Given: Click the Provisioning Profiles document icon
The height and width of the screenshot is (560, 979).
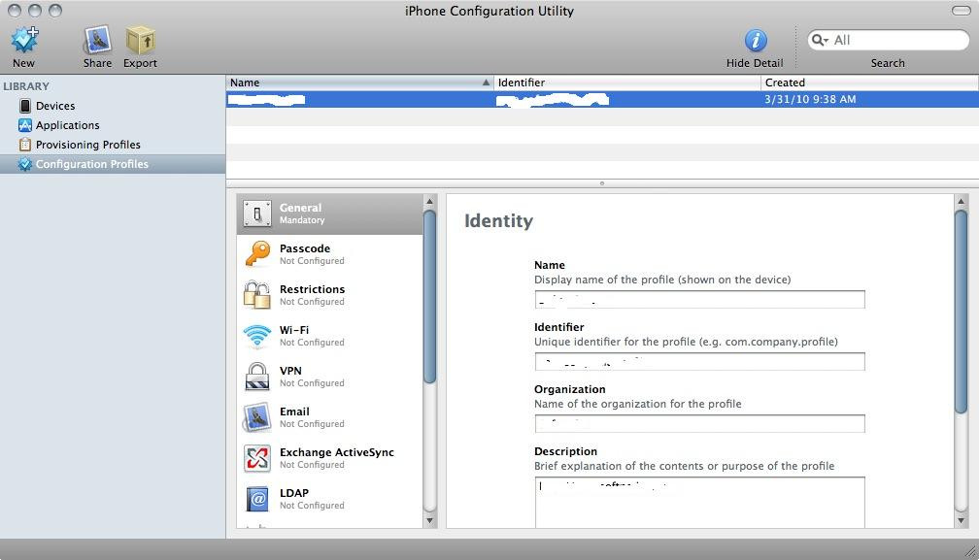Looking at the screenshot, I should coord(25,145).
